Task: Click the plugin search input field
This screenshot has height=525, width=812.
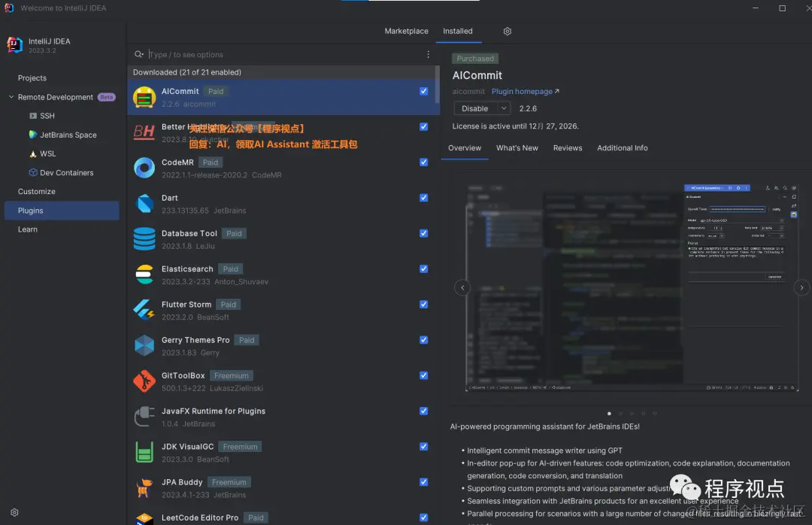Action: [285, 54]
